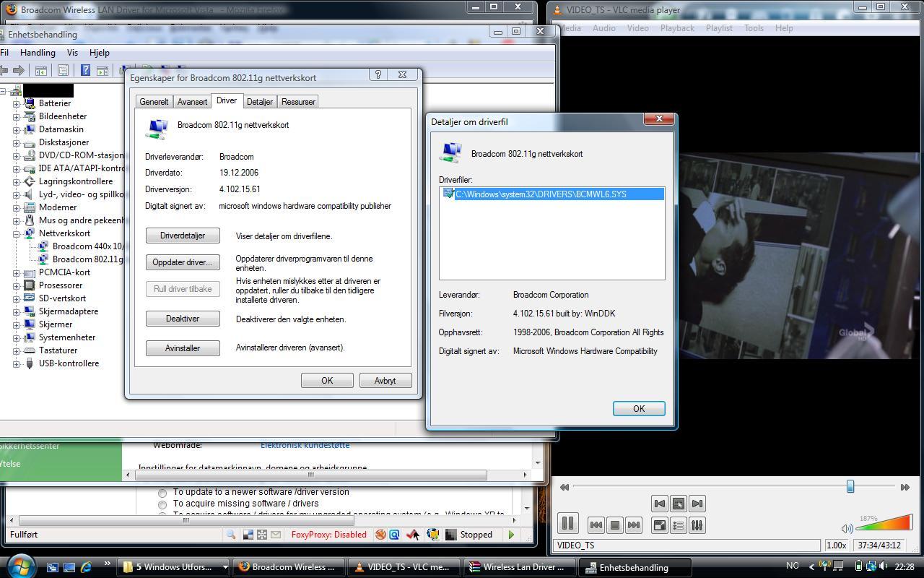Open the VLC Playback menu

click(677, 28)
